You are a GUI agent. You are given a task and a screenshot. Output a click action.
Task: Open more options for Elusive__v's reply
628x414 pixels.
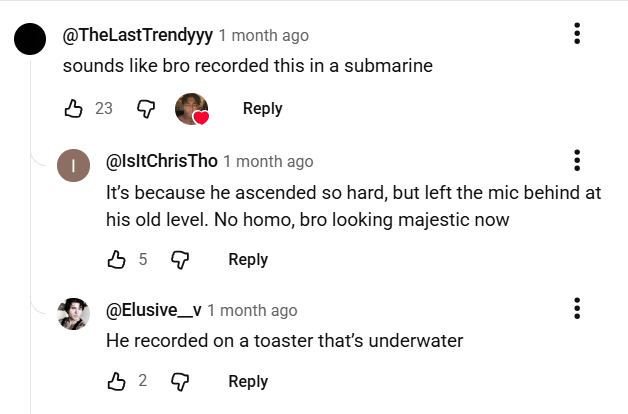[x=577, y=309]
